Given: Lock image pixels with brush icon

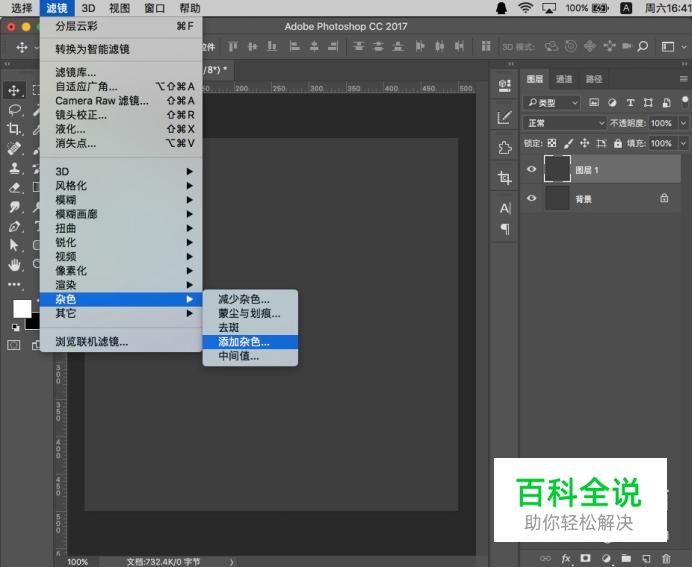Looking at the screenshot, I should 568,143.
